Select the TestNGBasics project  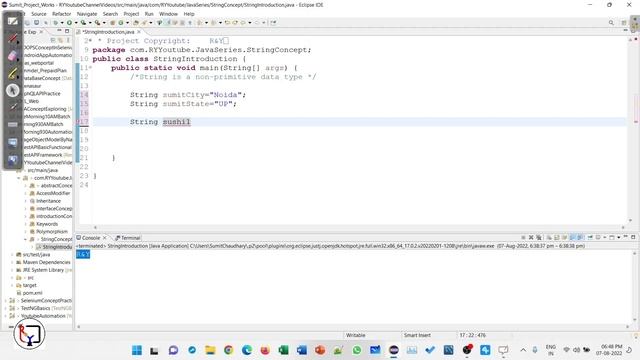[35, 308]
